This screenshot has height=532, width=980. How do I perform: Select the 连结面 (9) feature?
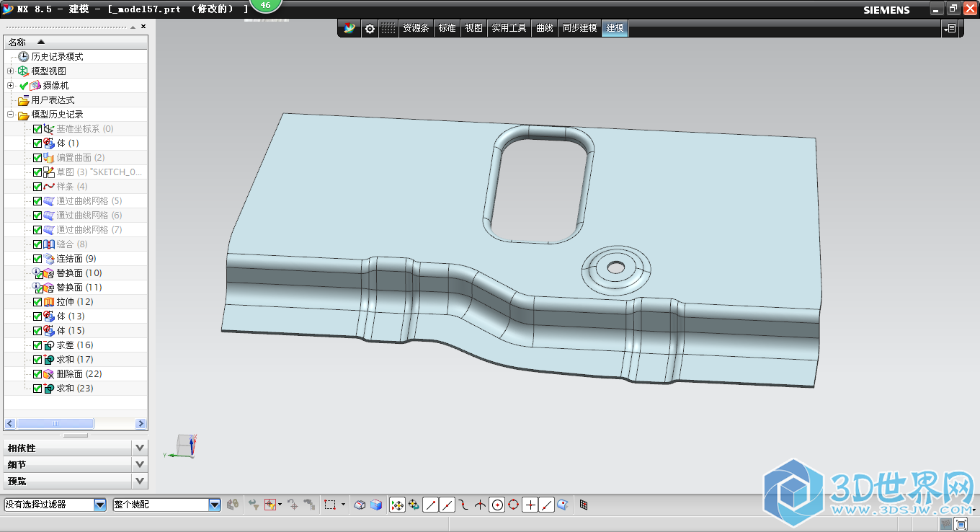76,259
